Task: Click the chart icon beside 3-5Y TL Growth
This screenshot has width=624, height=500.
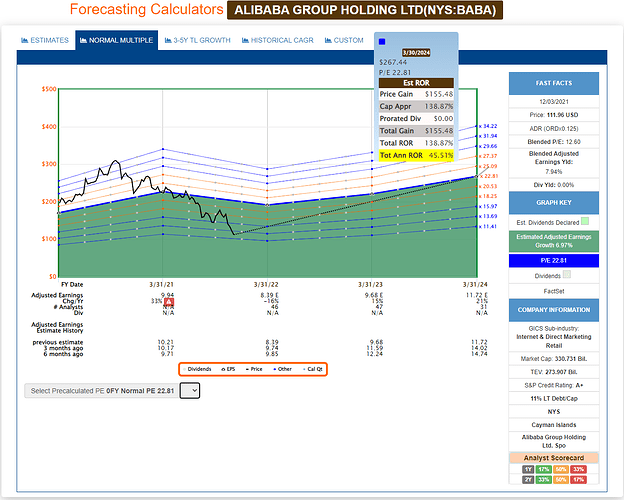Action: 168,40
